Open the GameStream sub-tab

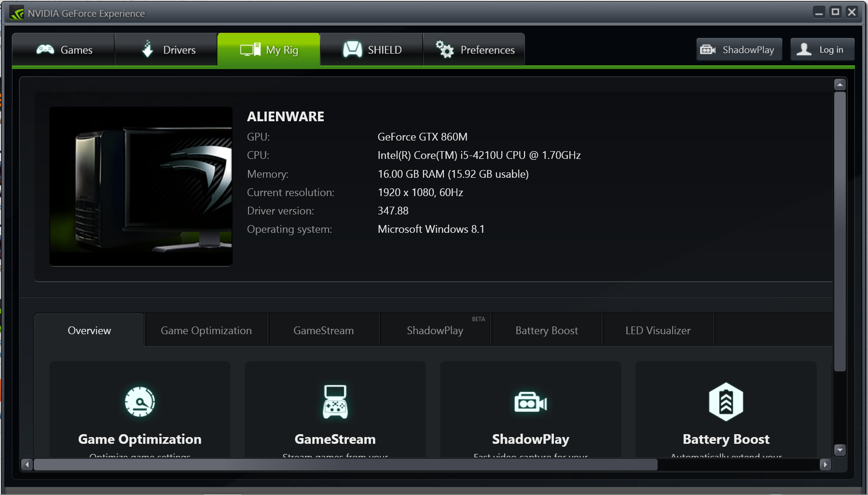324,330
